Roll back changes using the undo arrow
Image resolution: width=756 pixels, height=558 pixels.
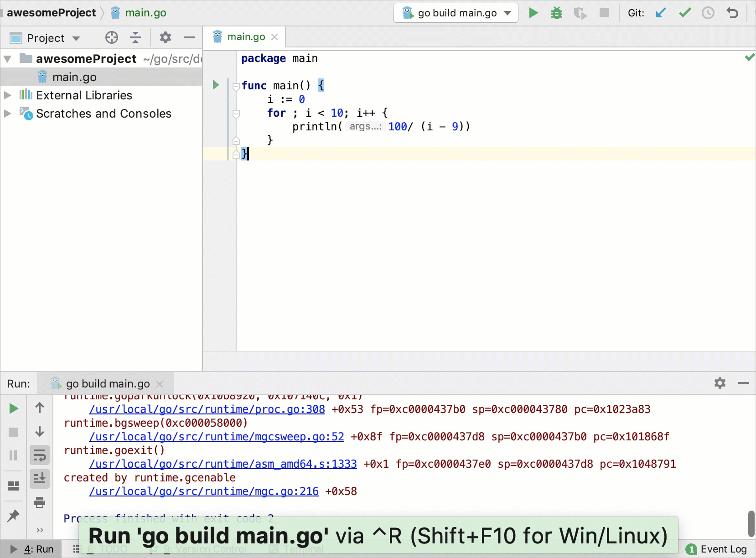pos(732,13)
